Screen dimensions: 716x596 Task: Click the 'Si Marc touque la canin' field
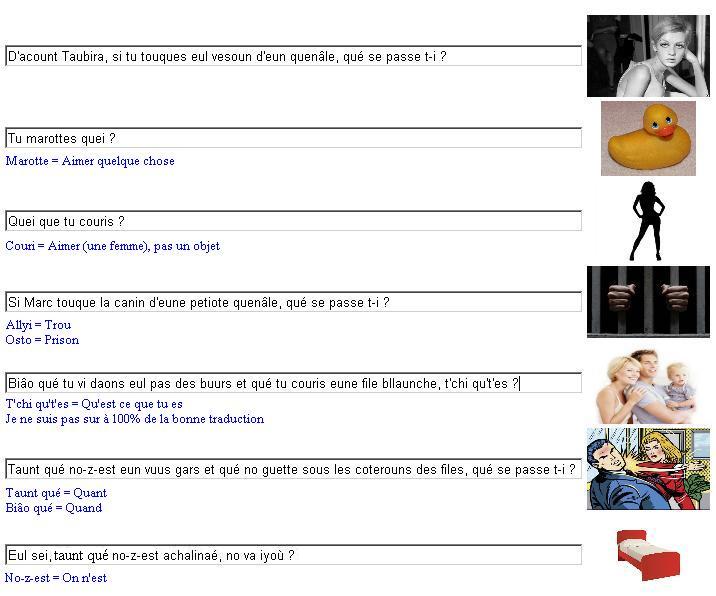[x=294, y=302]
